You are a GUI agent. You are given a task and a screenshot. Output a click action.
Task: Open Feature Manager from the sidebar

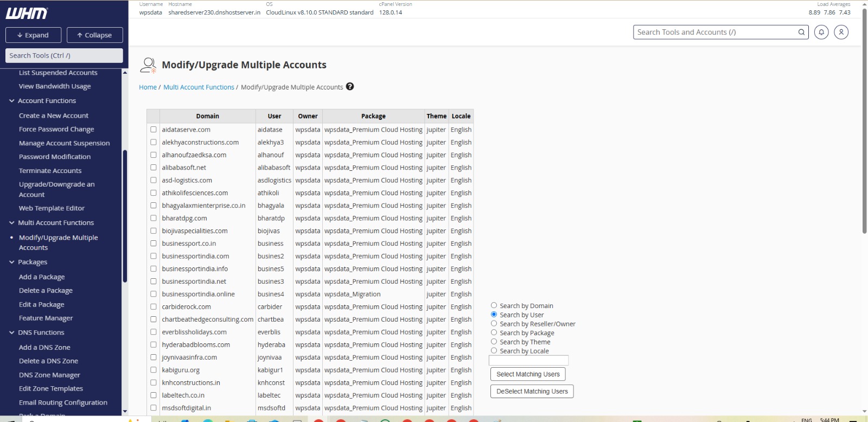(46, 318)
